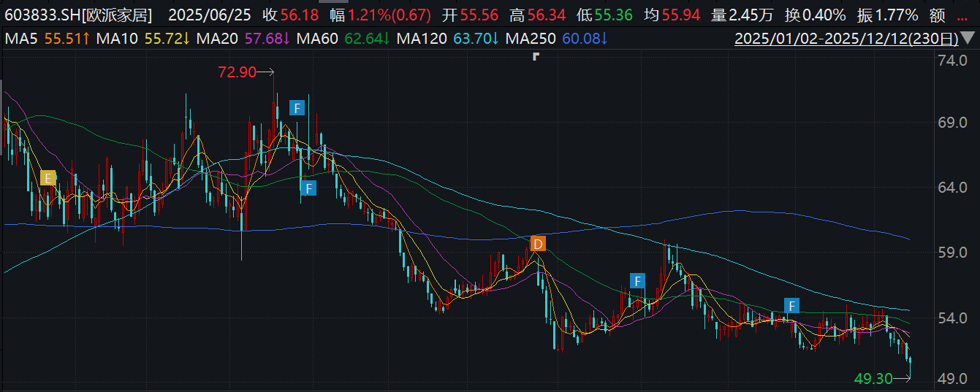Viewport: 980px width, 392px height.
Task: Open the 2025/01/02-2025/12/12(230日) date range link
Action: (846, 38)
